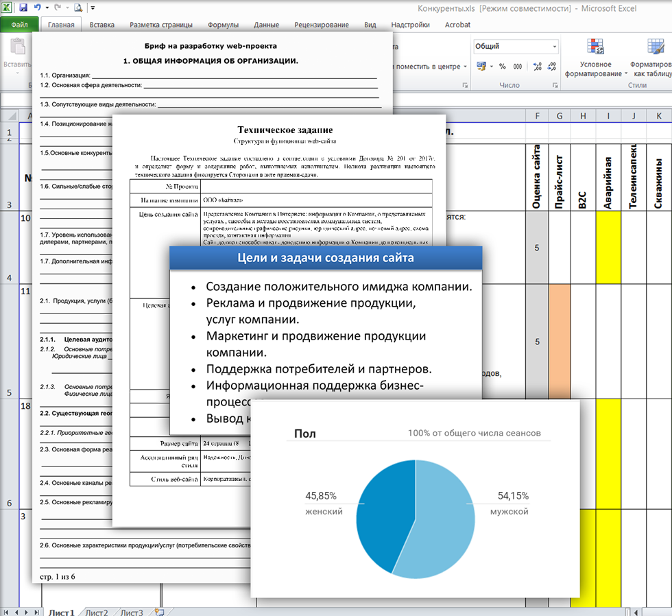Click value 5 in Оценка сайта row 4
Image resolution: width=672 pixels, height=616 pixels.
coord(536,248)
